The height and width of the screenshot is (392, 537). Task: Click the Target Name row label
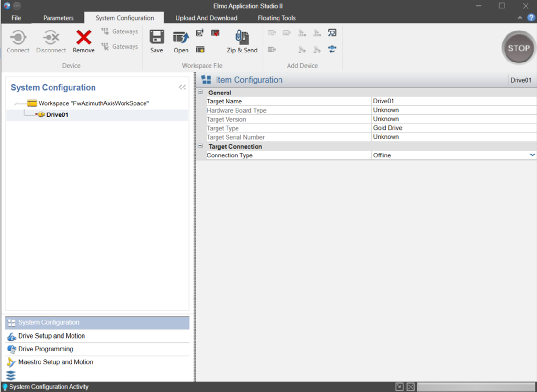[x=224, y=101]
